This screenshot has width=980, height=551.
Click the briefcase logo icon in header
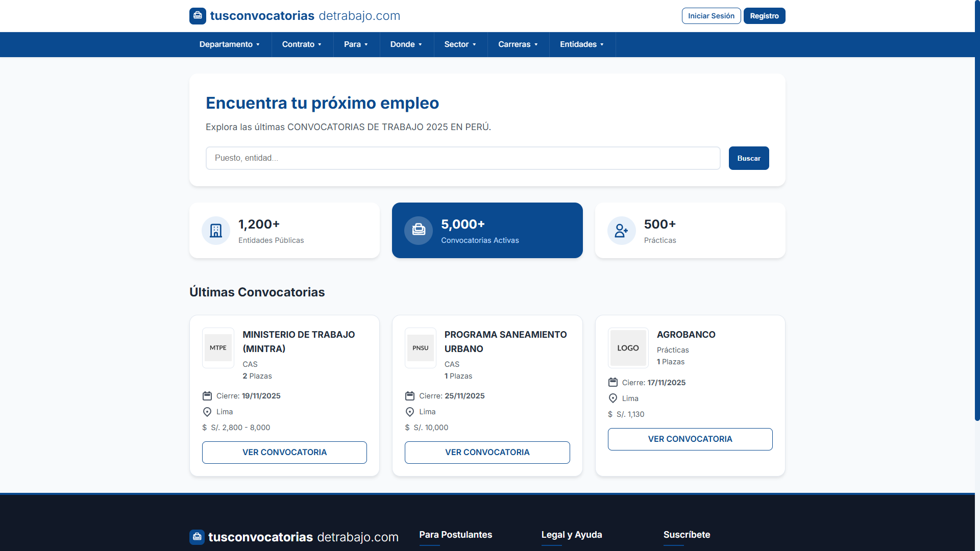pyautogui.click(x=198, y=16)
